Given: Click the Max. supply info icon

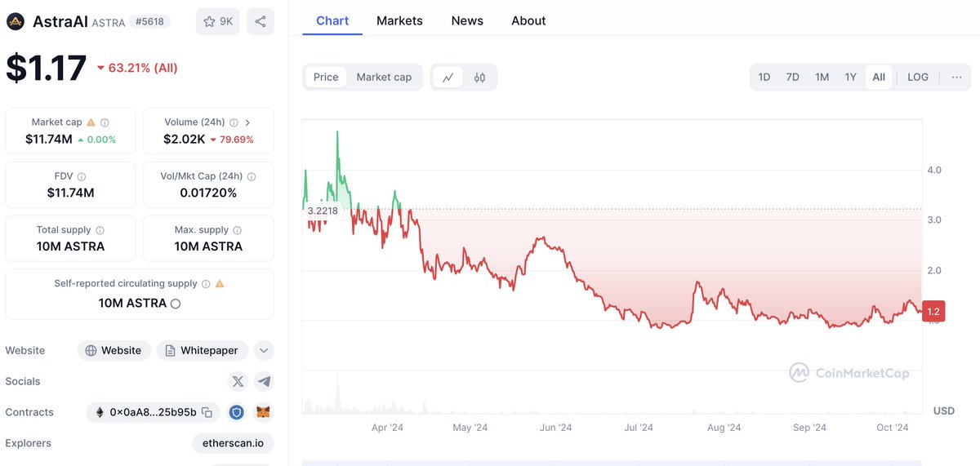Looking at the screenshot, I should [237, 230].
